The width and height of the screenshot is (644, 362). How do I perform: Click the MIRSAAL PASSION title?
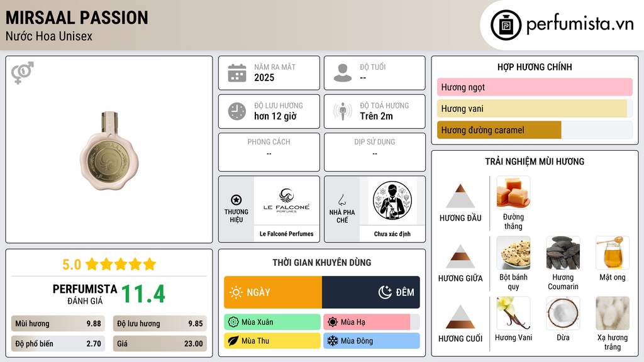77,18
